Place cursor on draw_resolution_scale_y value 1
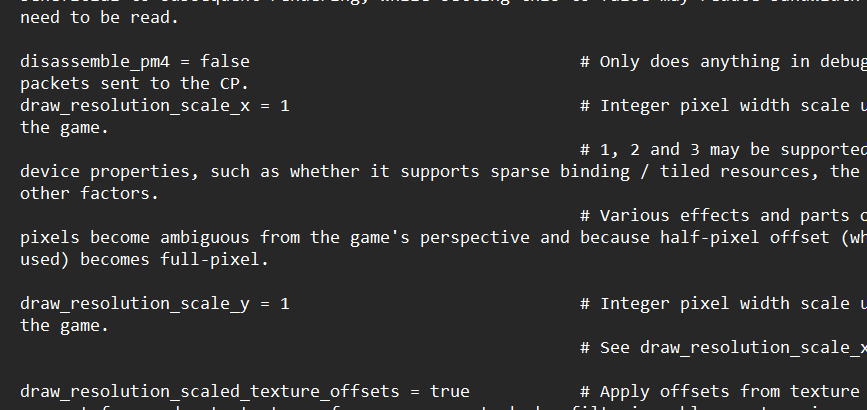 click(285, 304)
